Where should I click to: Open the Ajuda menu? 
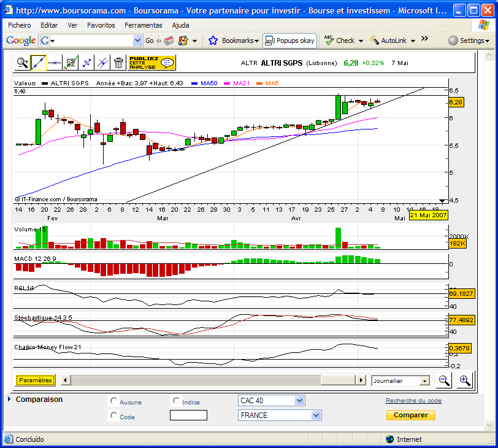tap(180, 25)
